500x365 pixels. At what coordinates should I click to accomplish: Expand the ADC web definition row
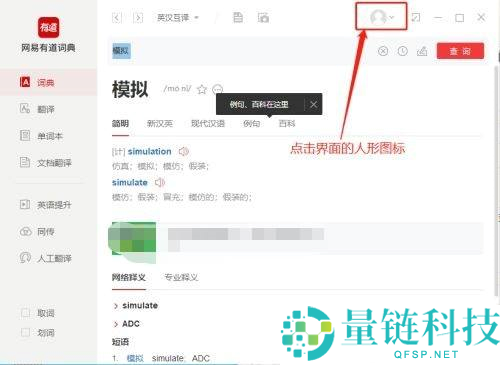point(127,324)
